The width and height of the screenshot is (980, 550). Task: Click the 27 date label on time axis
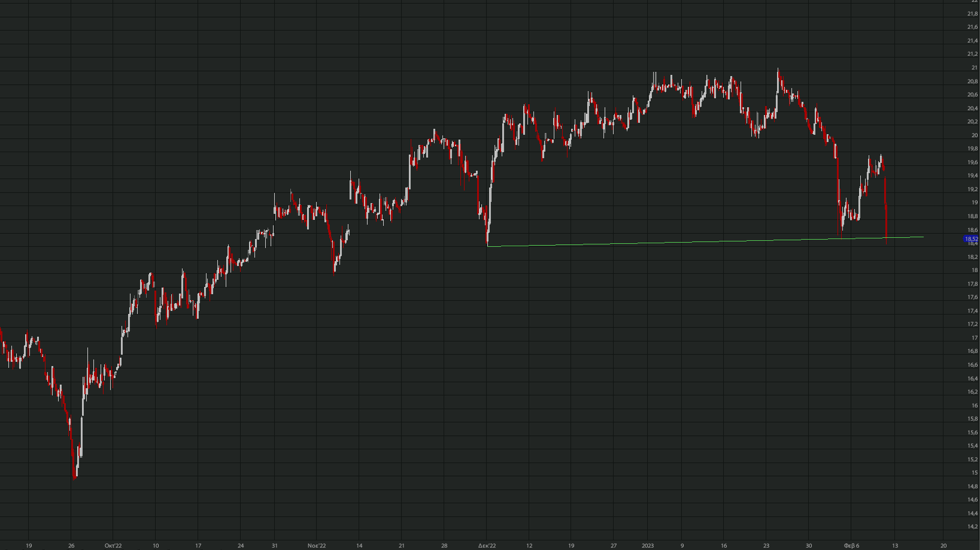[614, 546]
